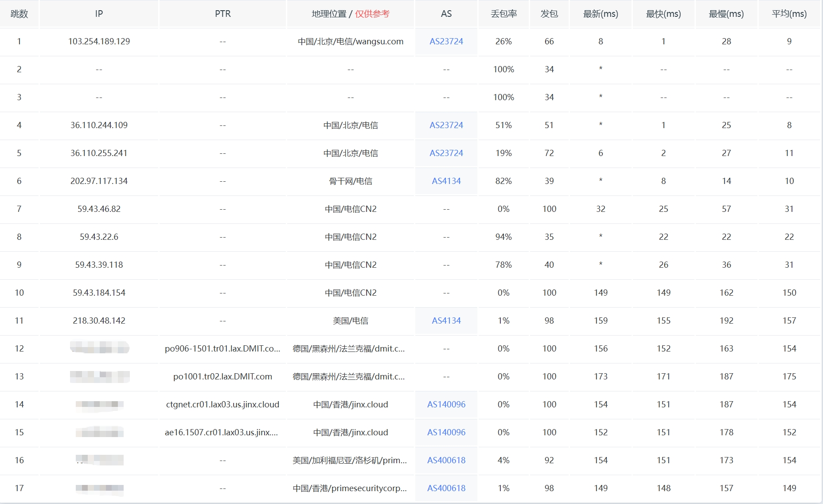Select IP address 103.254.189.129
Image resolution: width=823 pixels, height=504 pixels.
point(99,41)
